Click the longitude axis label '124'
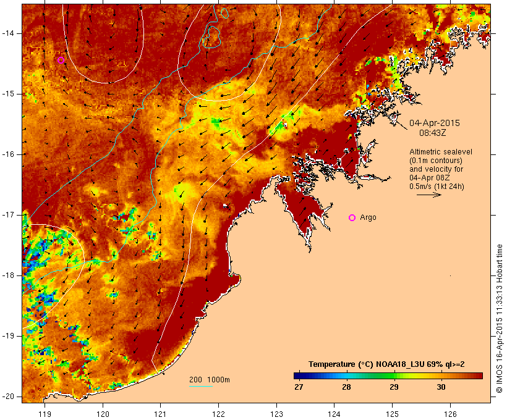This screenshot has height=420, width=507. click(334, 414)
